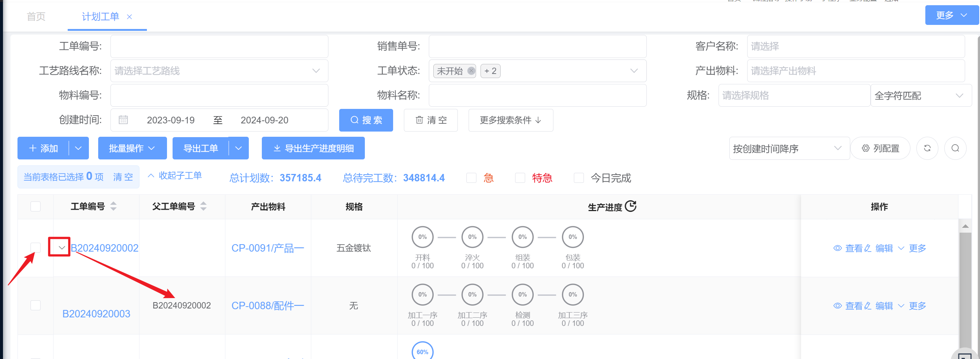
Task: Click the 0% 加工一序 progress circle
Action: coord(422,295)
